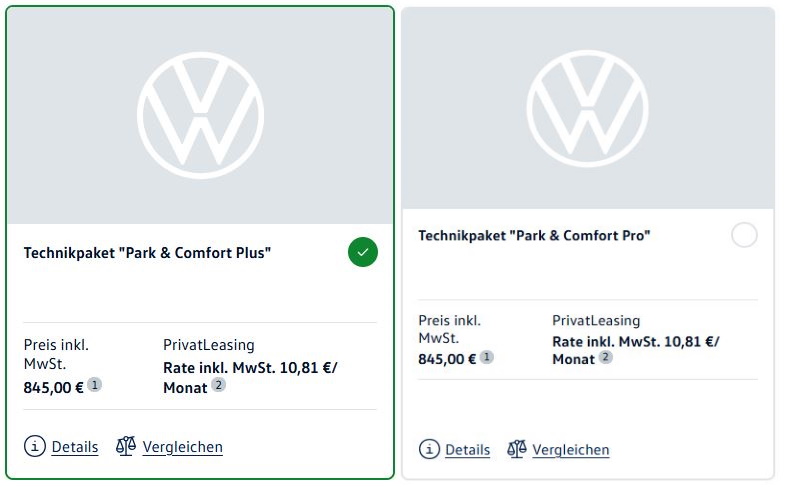Deselect the green checkmark on Park & Comfort Plus
Image resolution: width=800 pixels, height=487 pixels.
[x=363, y=252]
